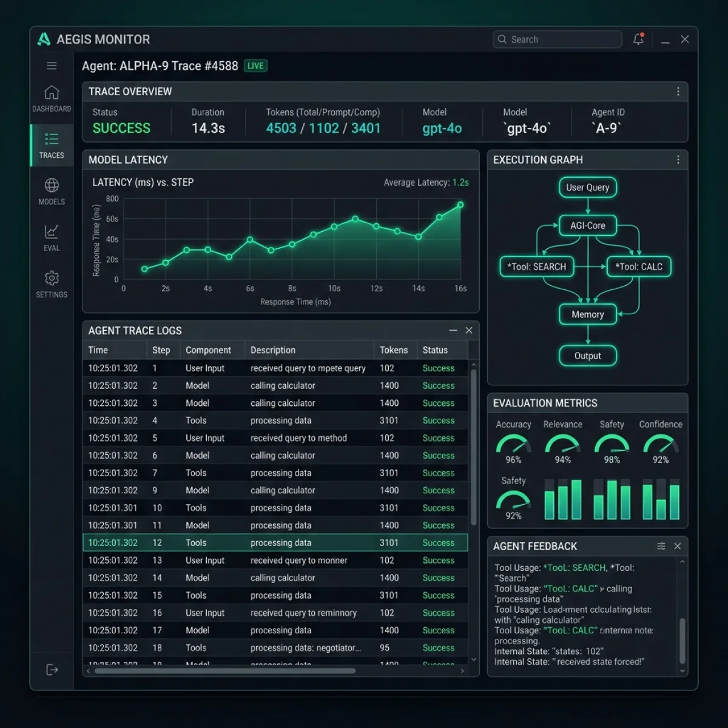Select the AGI-Core graph node
This screenshot has width=728, height=728.
(x=588, y=226)
